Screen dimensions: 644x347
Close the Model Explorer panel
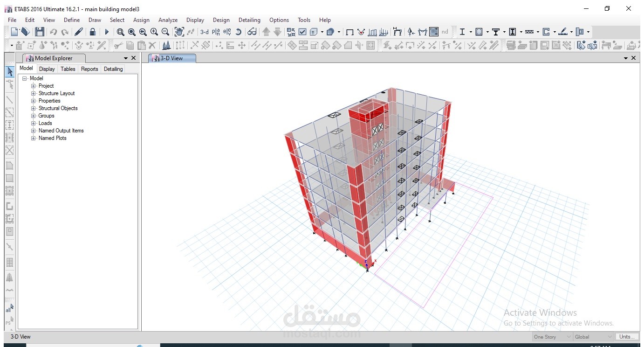pyautogui.click(x=134, y=58)
